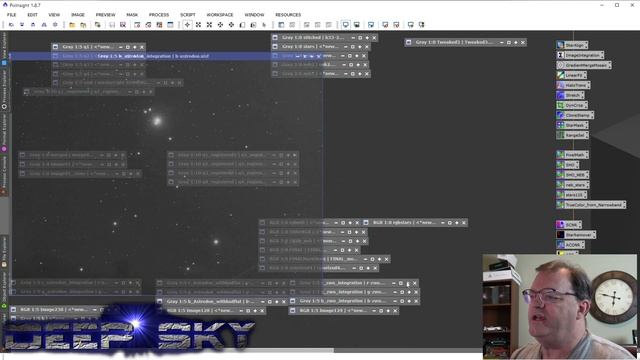Open the WORKSPACE menu

pos(220,15)
